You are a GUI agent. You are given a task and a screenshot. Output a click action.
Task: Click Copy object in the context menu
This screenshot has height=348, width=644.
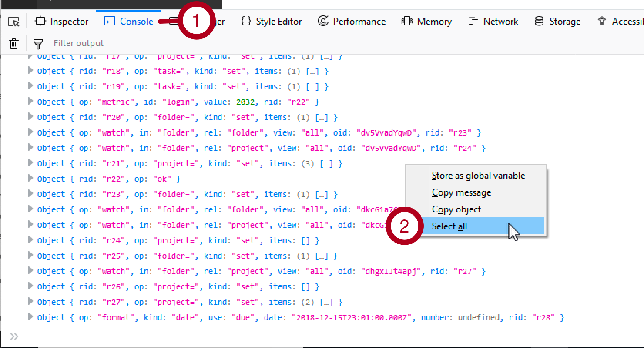click(456, 209)
